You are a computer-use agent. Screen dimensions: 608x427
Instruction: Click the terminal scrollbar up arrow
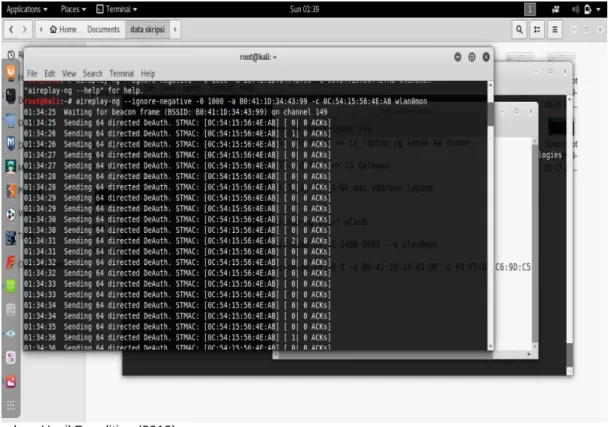pos(491,85)
